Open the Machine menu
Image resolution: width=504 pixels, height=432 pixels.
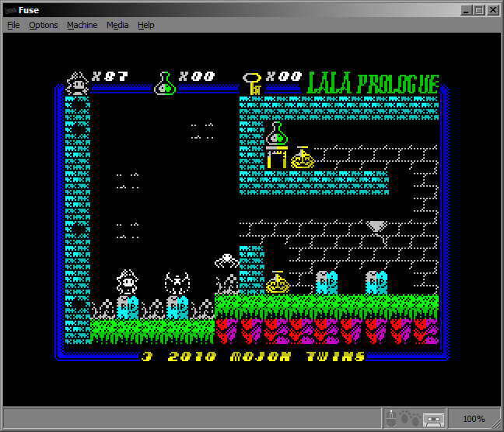(82, 25)
